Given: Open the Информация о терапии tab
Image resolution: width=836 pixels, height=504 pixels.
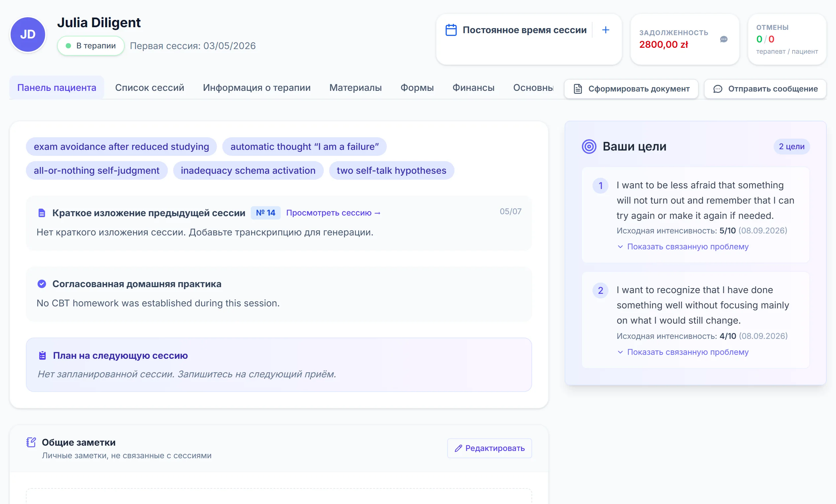Looking at the screenshot, I should pos(257,88).
